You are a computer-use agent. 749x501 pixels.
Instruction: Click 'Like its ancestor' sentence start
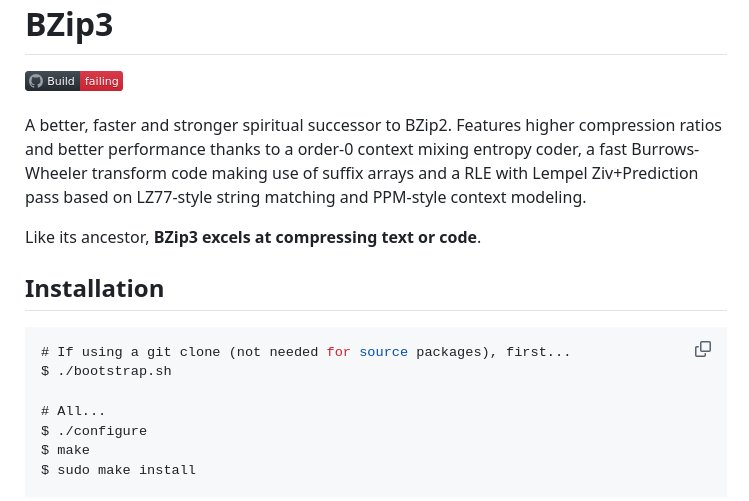(x=87, y=237)
